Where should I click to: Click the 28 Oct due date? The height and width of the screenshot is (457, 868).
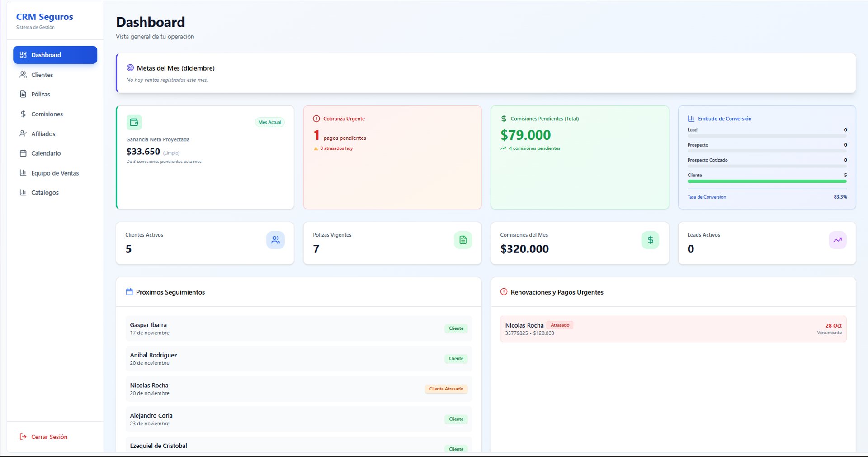(x=834, y=325)
